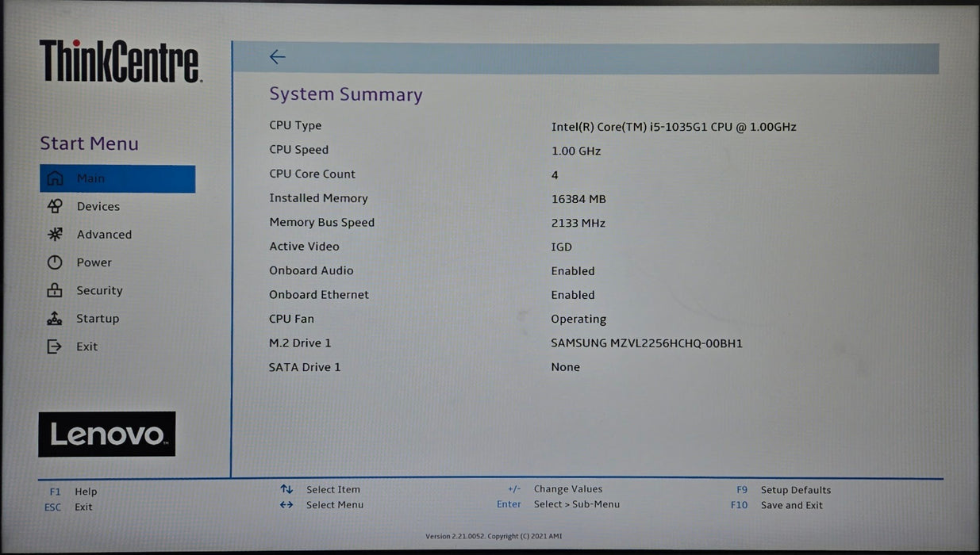Image resolution: width=980 pixels, height=555 pixels.
Task: Click F10 Save and Exit
Action: click(777, 505)
